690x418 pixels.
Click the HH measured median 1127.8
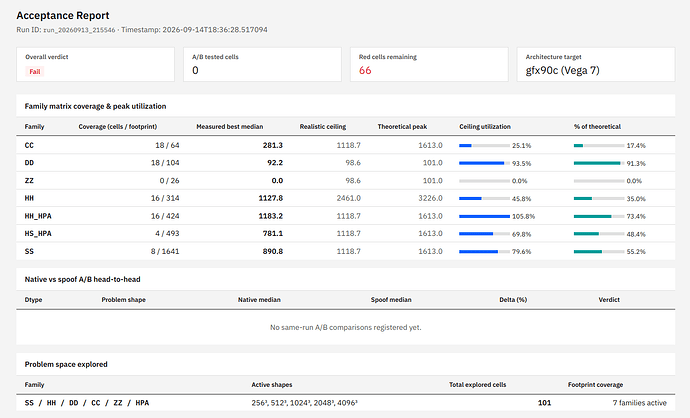click(x=271, y=198)
